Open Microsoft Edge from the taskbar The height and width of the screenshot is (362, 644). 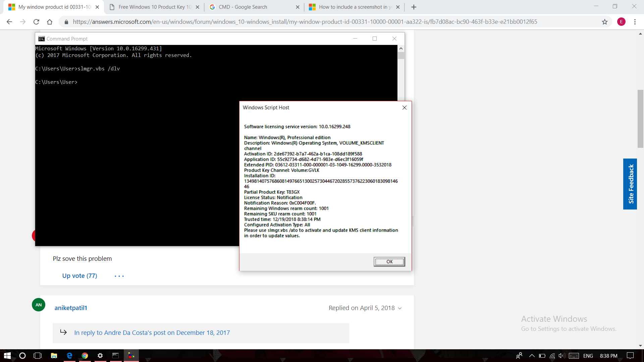tap(69, 356)
